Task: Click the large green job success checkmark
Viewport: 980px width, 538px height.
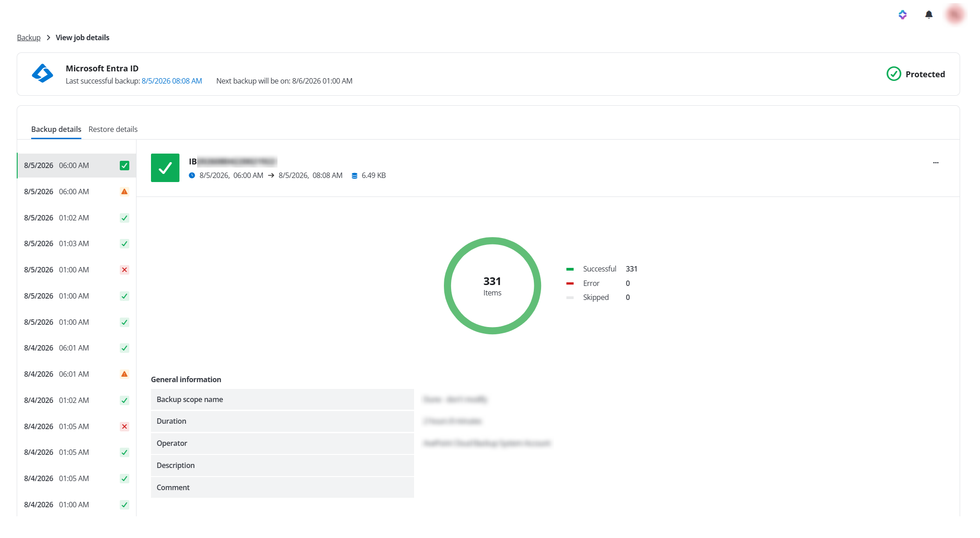Action: 165,168
